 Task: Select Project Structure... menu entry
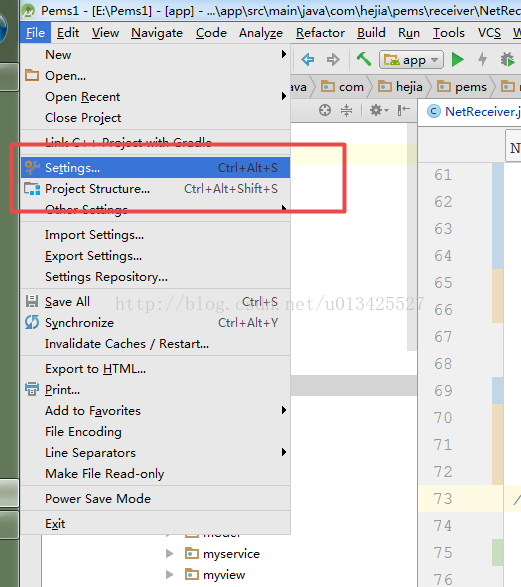[155, 189]
